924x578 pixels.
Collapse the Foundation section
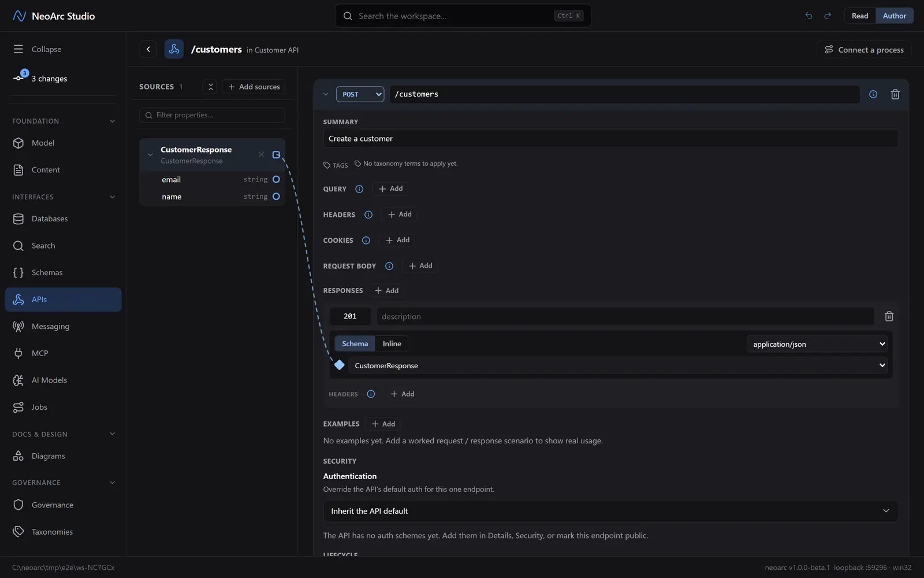112,121
